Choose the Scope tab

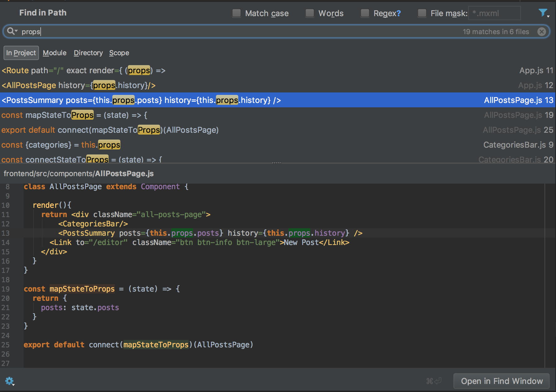pyautogui.click(x=119, y=53)
